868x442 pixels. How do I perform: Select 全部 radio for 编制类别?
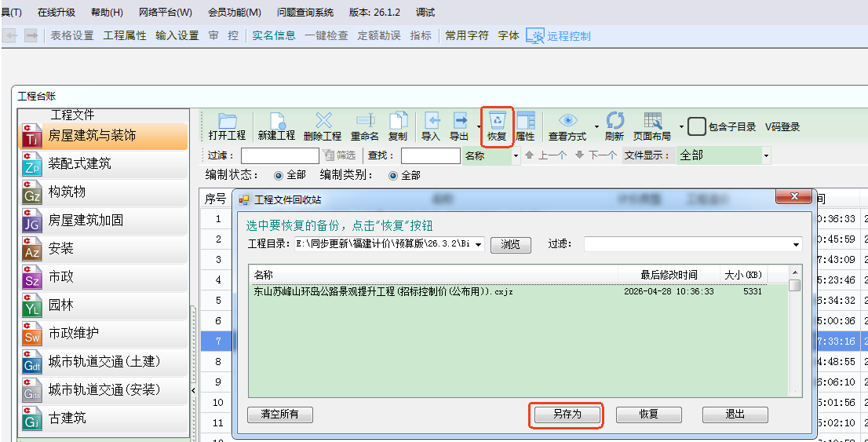(394, 175)
